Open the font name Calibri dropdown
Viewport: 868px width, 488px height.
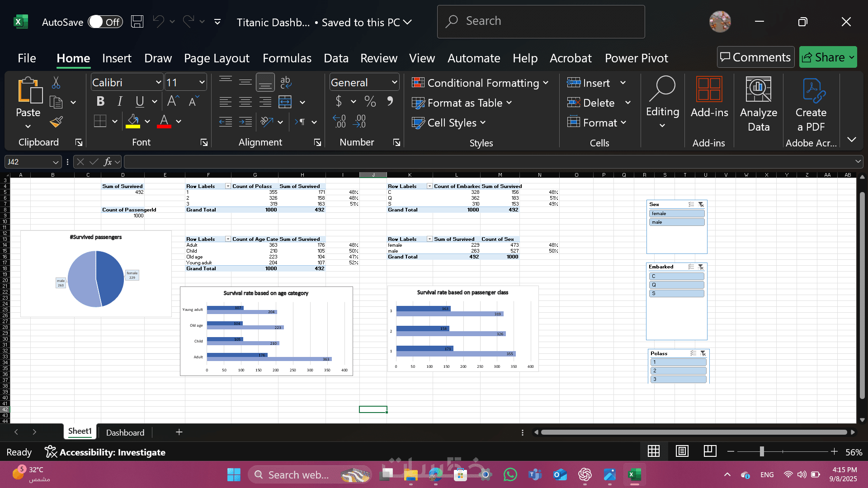(x=158, y=83)
